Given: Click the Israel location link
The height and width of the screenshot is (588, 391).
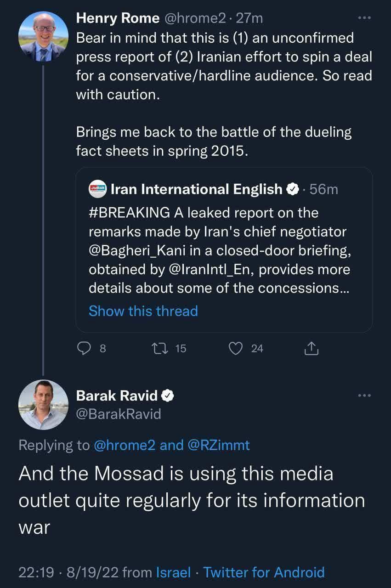Looking at the screenshot, I should point(173,572).
